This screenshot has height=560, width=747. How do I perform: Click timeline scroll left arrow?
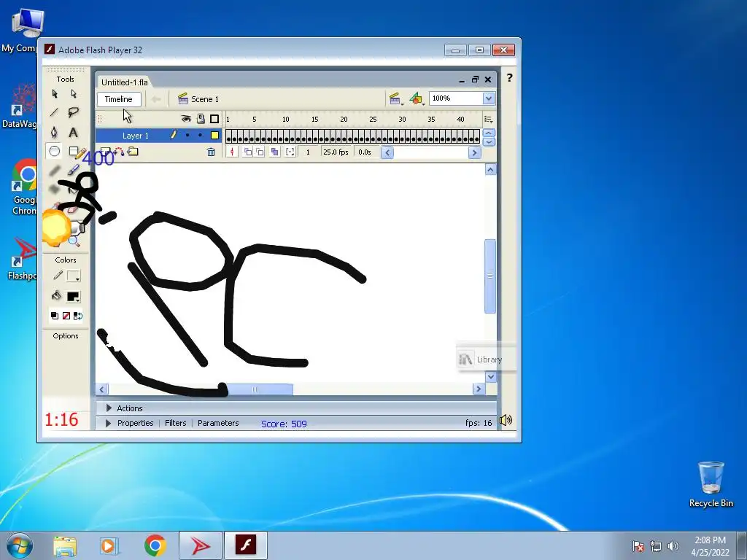tap(387, 152)
